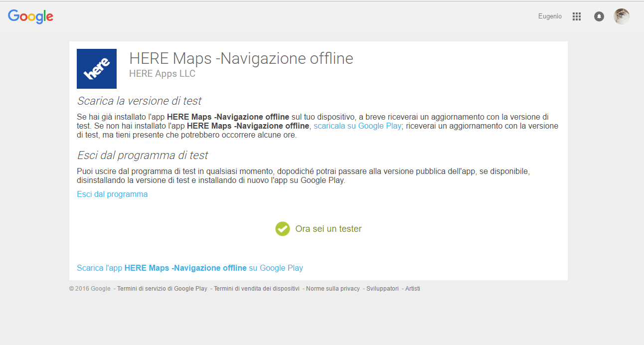Open the 'Artisti' footer link

coord(413,289)
